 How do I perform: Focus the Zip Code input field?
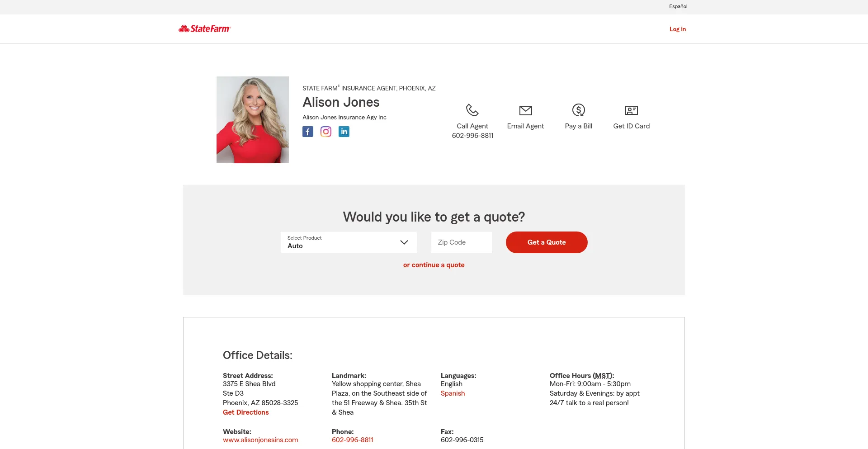[x=462, y=242]
